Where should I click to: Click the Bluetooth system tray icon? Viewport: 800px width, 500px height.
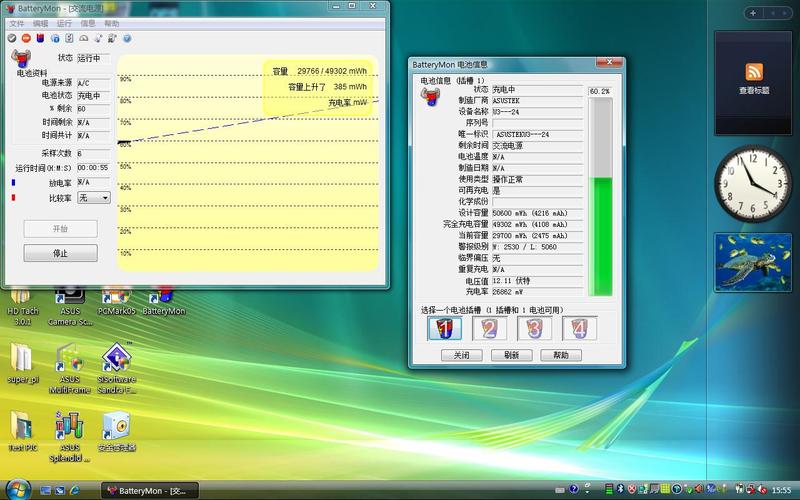pos(620,489)
